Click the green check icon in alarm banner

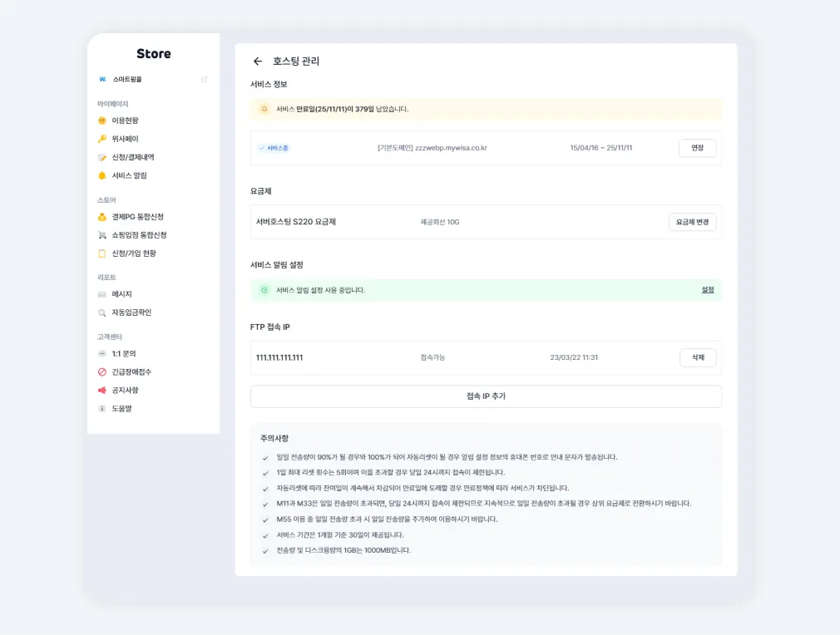coord(264,290)
